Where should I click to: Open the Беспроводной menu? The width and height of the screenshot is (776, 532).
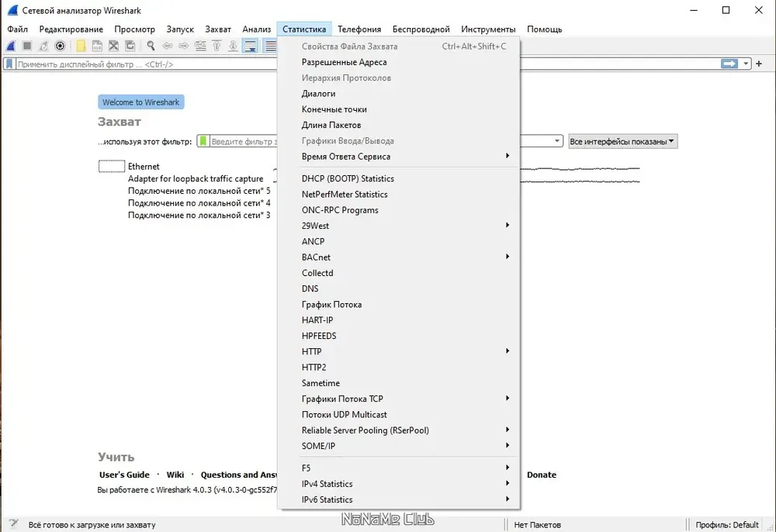click(x=421, y=29)
